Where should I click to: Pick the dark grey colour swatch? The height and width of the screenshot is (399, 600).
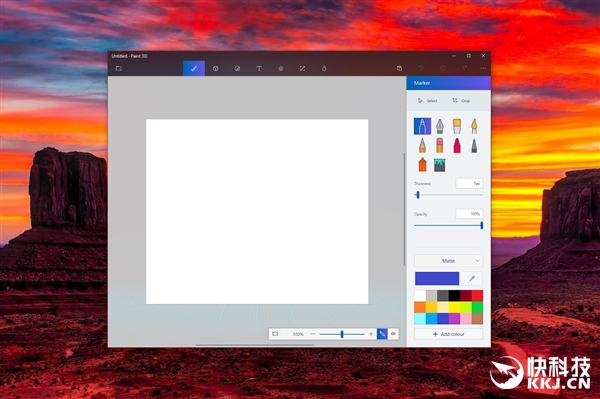coord(443,296)
